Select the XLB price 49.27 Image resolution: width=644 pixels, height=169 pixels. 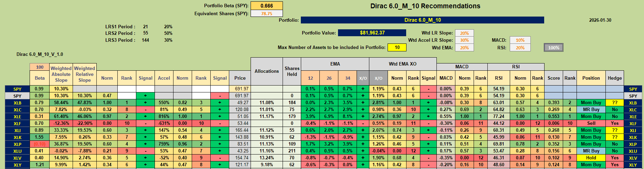240,102
